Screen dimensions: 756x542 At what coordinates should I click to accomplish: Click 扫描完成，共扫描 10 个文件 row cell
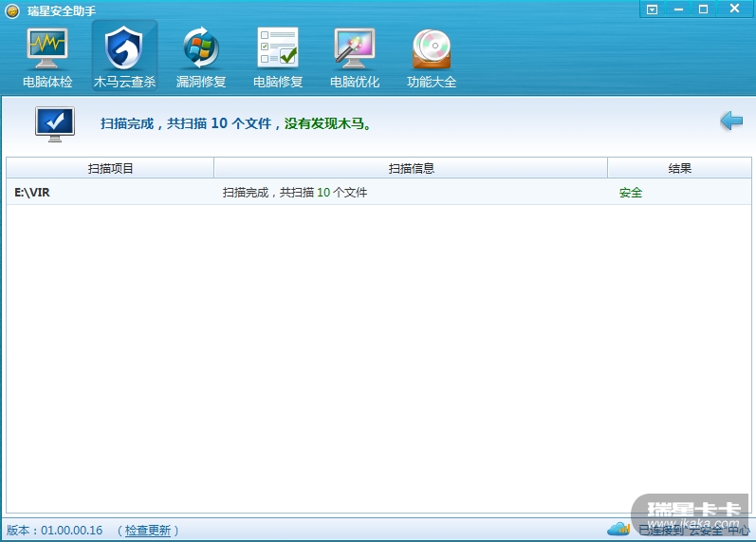295,193
